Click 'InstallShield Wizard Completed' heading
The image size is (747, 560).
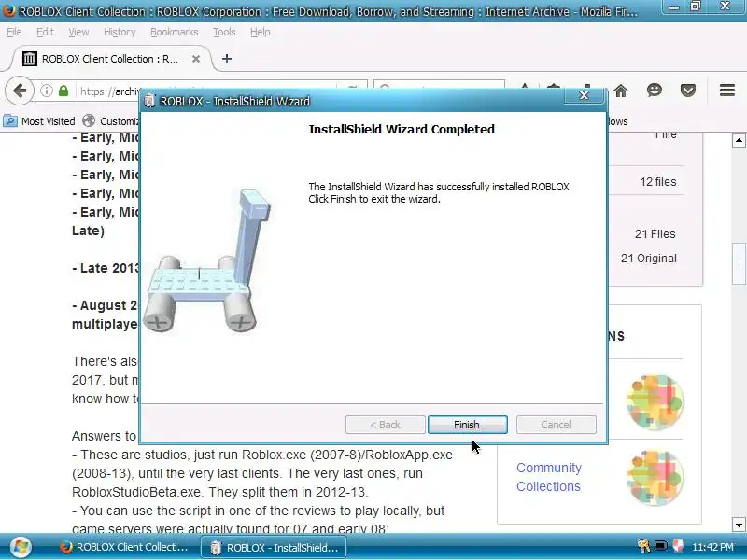[x=402, y=129]
